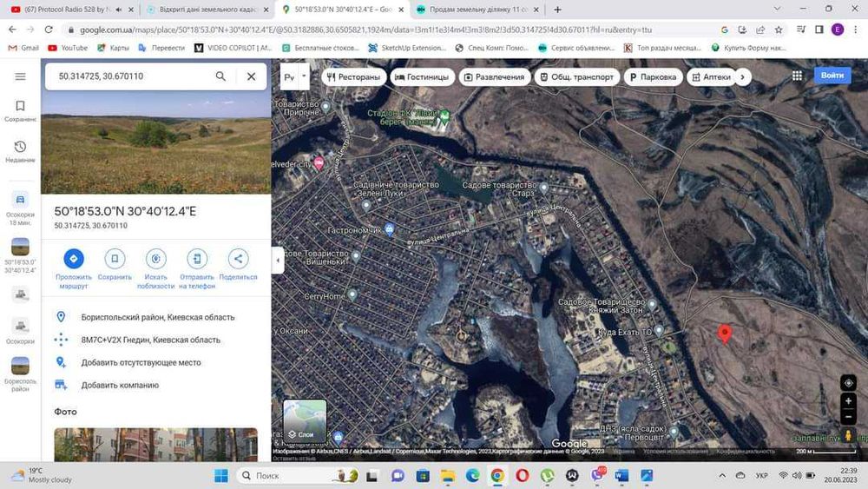Open the Chrome three-dot menu
The height and width of the screenshot is (489, 868).
pyautogui.click(x=855, y=30)
